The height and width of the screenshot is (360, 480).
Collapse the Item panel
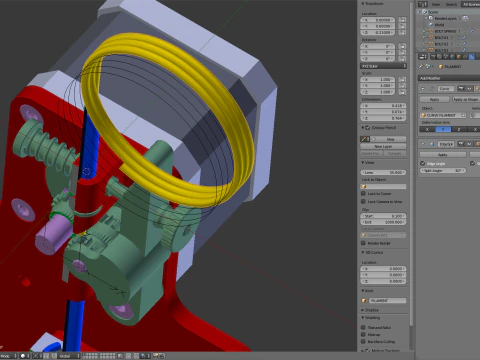coord(363,291)
